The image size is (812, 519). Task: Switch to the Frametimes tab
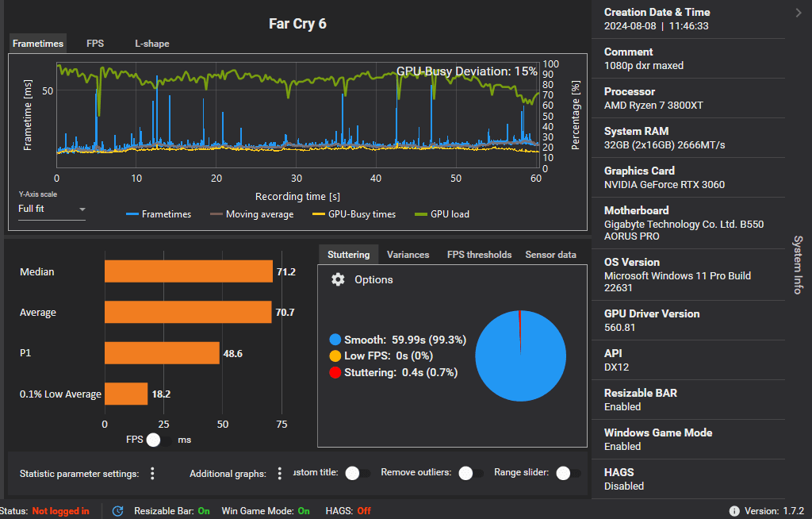tap(38, 44)
